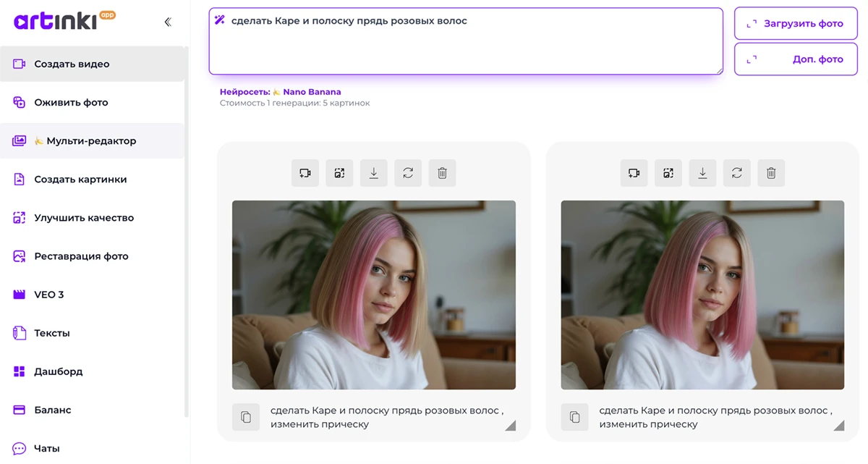868x464 pixels.
Task: Delete the left generated image
Action: (443, 173)
